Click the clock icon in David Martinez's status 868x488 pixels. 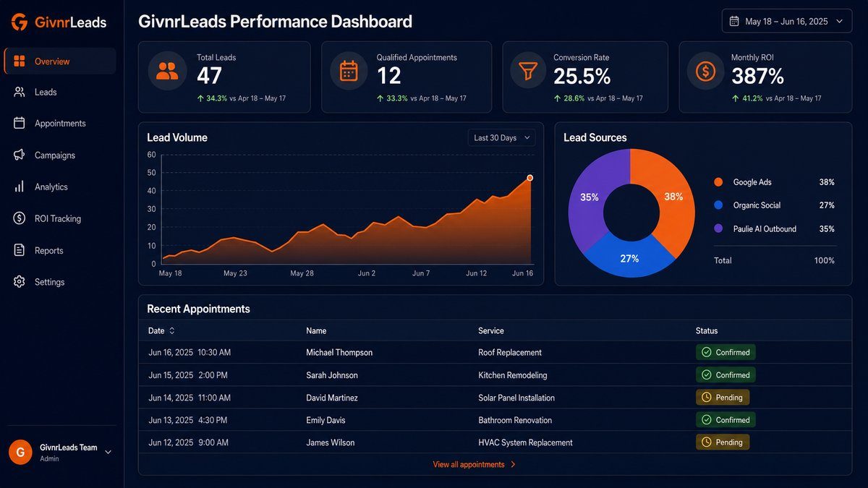click(707, 397)
